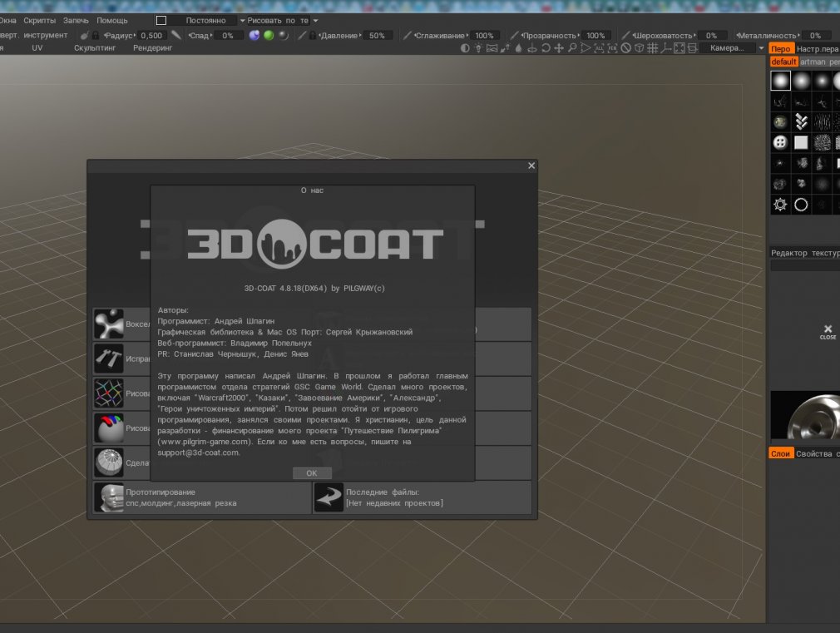Image resolution: width=840 pixels, height=633 pixels.
Task: Select the diagonal capsules brush alpha
Action: [802, 122]
